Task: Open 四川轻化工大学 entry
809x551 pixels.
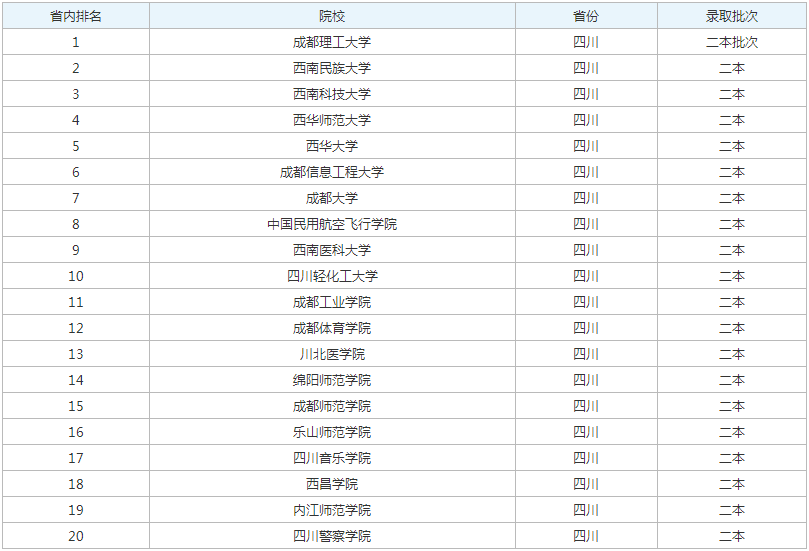Action: [x=331, y=276]
